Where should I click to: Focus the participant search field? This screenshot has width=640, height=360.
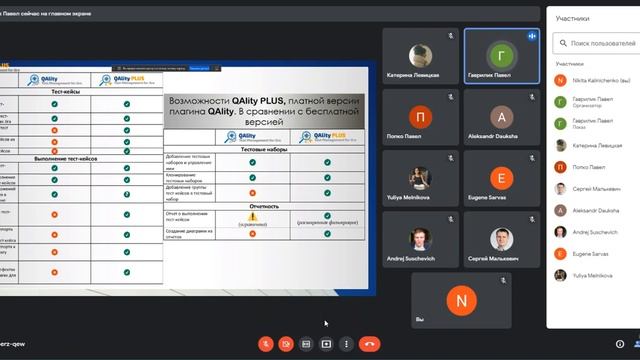point(596,43)
